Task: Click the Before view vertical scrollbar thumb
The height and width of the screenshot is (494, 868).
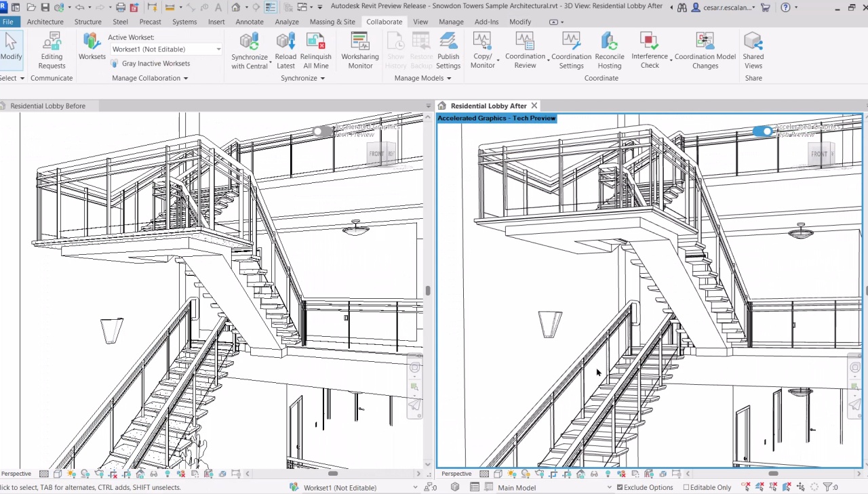Action: pyautogui.click(x=428, y=291)
